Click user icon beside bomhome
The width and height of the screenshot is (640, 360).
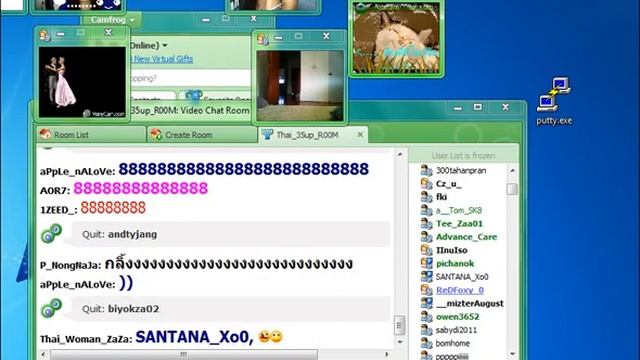click(x=427, y=343)
